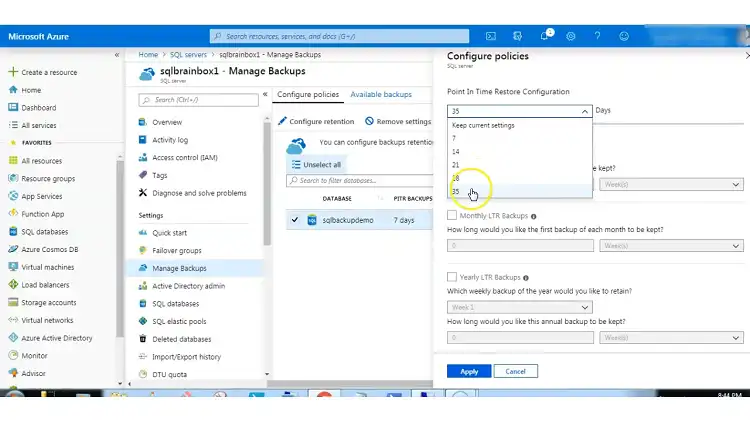Open DTU quota menu item
The height and width of the screenshot is (421, 750).
pyautogui.click(x=169, y=374)
